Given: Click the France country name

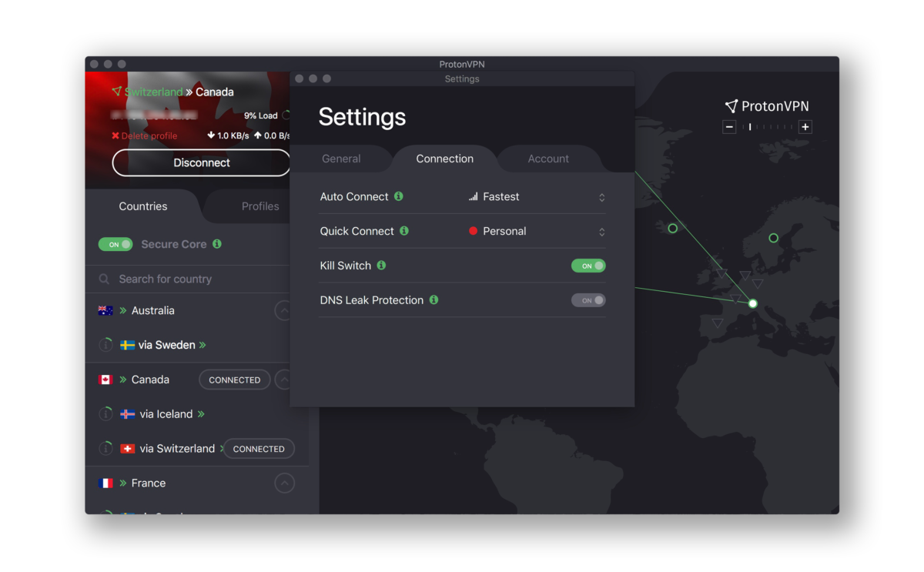Looking at the screenshot, I should pos(149,483).
